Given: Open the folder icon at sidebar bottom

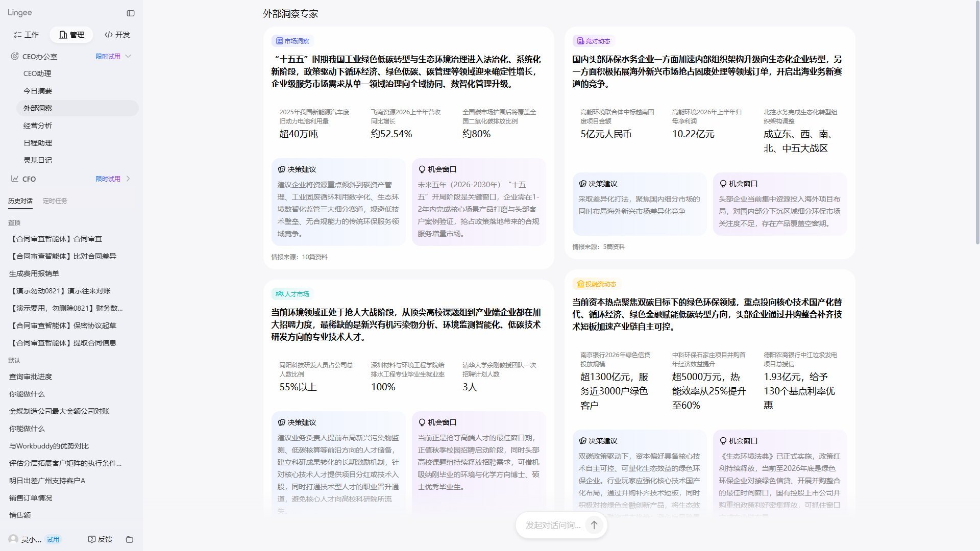Looking at the screenshot, I should point(130,539).
